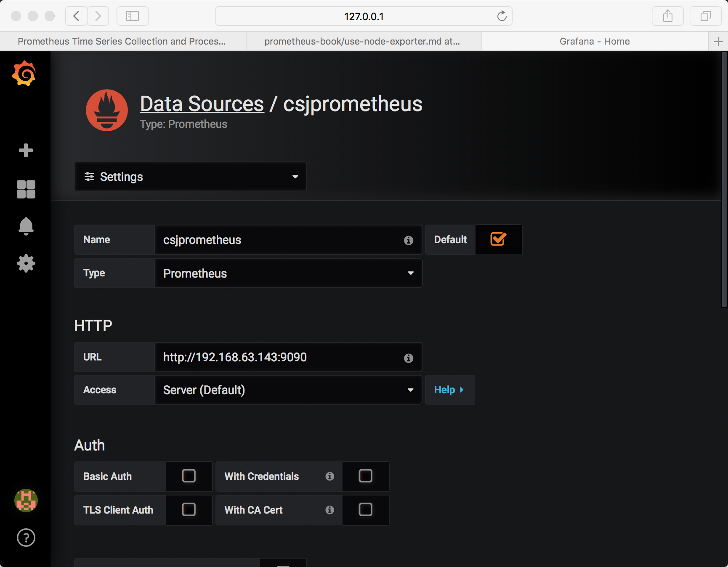The height and width of the screenshot is (567, 728).
Task: Enable the TLS Client Auth checkbox
Action: pos(189,509)
